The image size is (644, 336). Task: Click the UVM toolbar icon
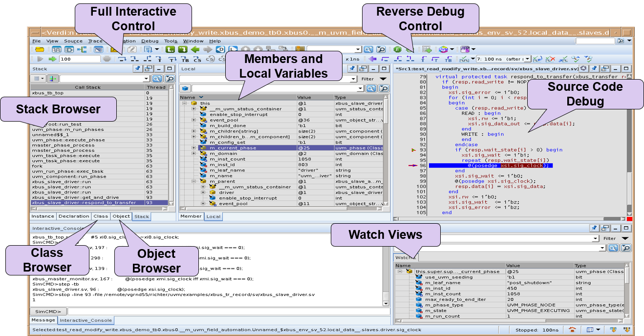(443, 49)
